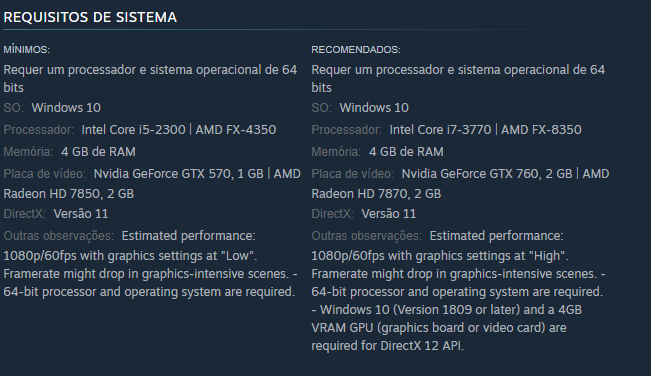Viewport: 651px width, 376px height.
Task: Click minimum Outras observações label
Action: [59, 236]
